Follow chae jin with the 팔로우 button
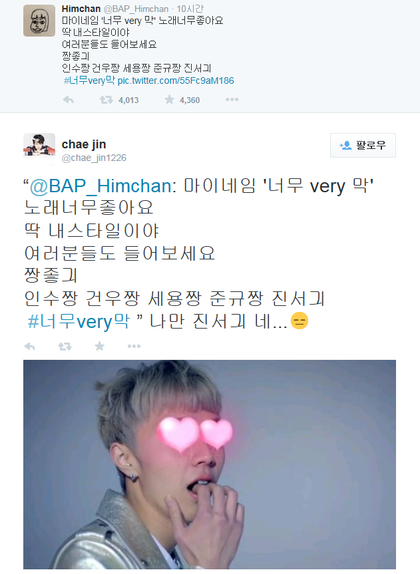Image resolution: width=420 pixels, height=574 pixels. point(363,145)
